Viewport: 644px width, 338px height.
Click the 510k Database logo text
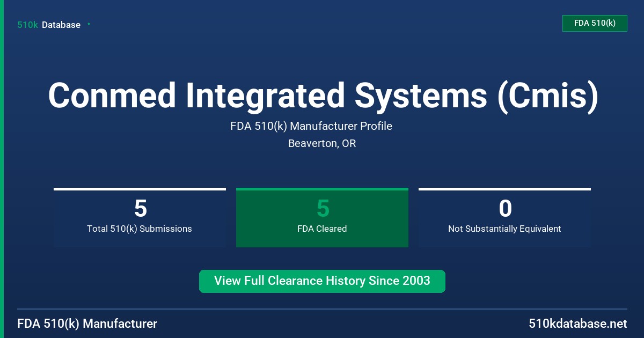[49, 25]
